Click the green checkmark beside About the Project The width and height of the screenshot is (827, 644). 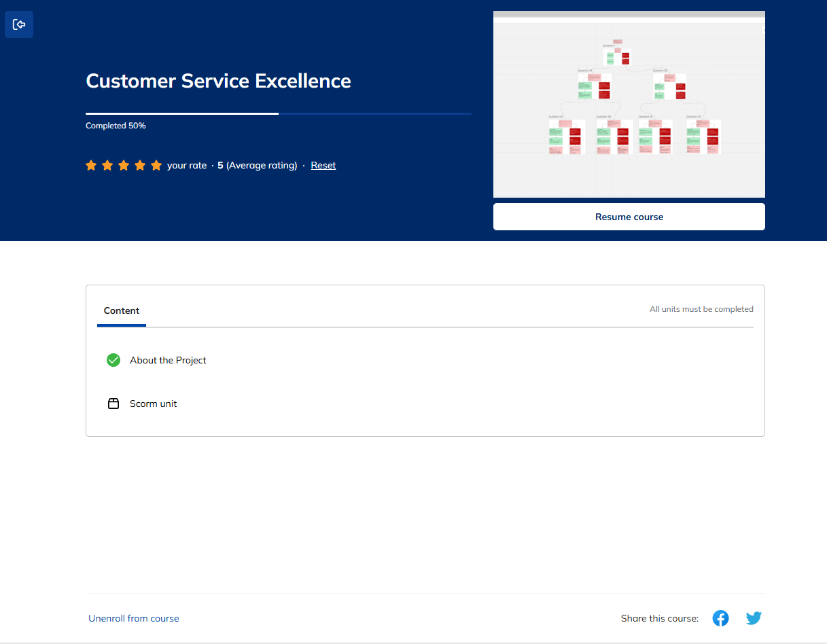[113, 360]
